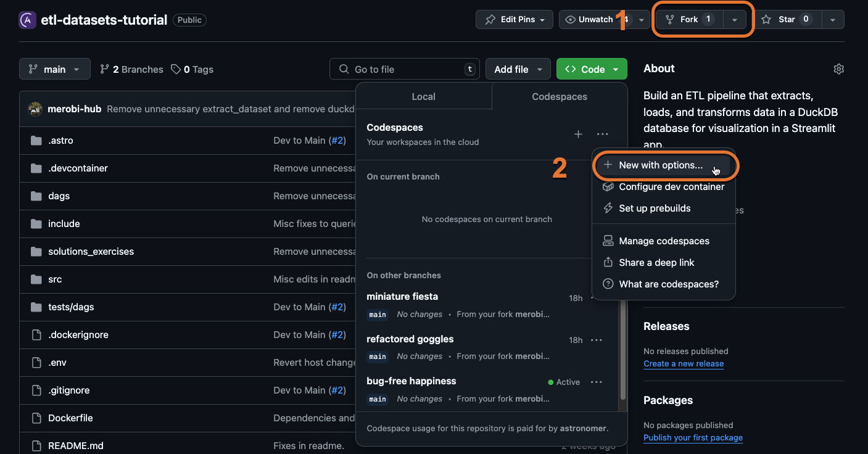868x454 pixels.
Task: Open the Create a new release link
Action: (x=683, y=363)
